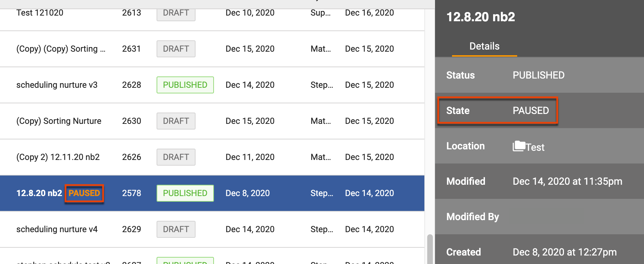The width and height of the screenshot is (644, 264).
Task: Click the Modified date in details panel
Action: pos(567,181)
